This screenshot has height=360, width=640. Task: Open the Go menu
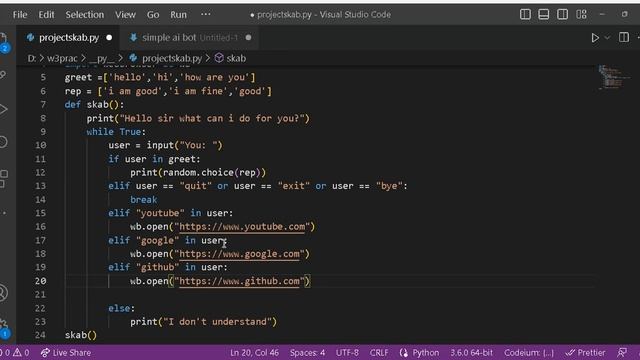coord(153,15)
